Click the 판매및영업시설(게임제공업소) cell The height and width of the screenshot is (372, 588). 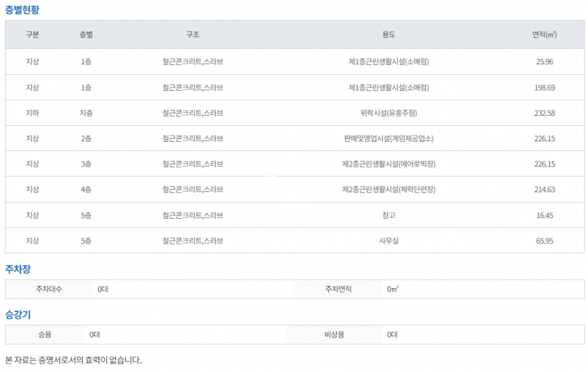tap(388, 139)
